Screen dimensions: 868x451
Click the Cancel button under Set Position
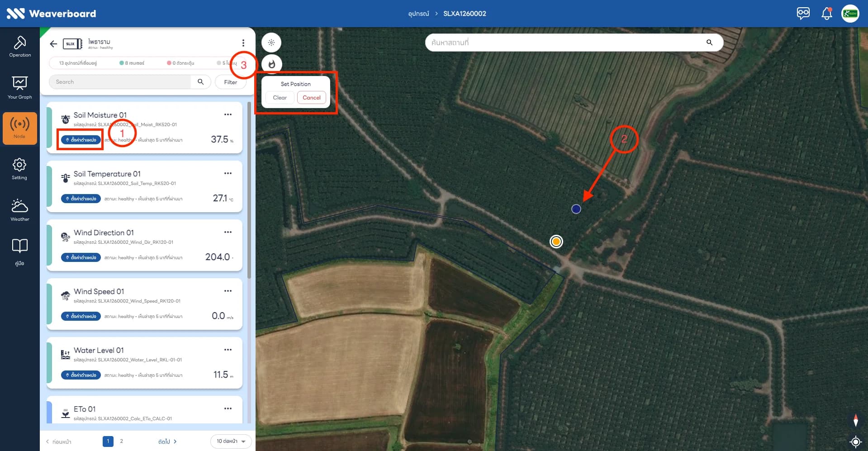click(x=311, y=98)
